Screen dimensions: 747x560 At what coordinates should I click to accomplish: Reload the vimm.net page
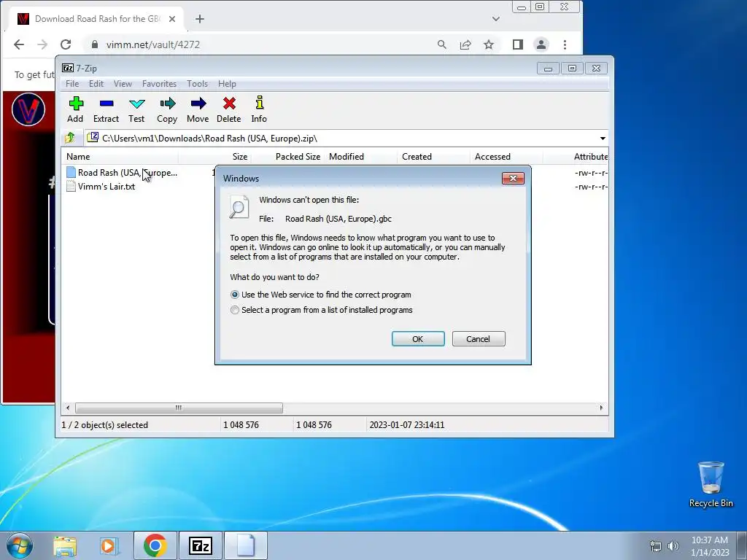tap(66, 44)
